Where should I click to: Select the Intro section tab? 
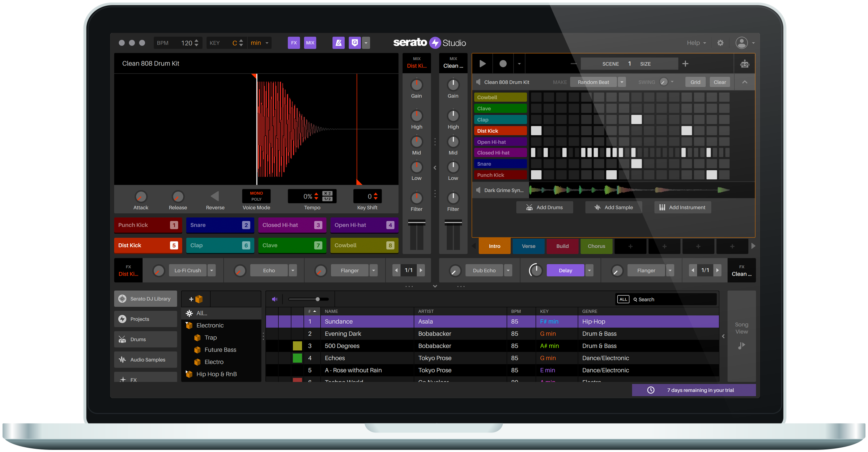[x=494, y=246]
